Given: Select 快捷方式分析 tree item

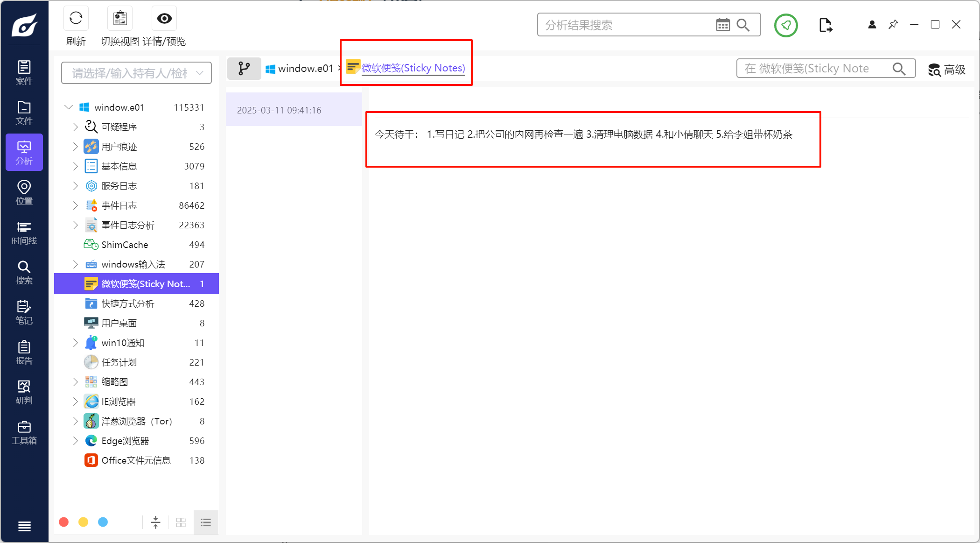Looking at the screenshot, I should [136, 303].
